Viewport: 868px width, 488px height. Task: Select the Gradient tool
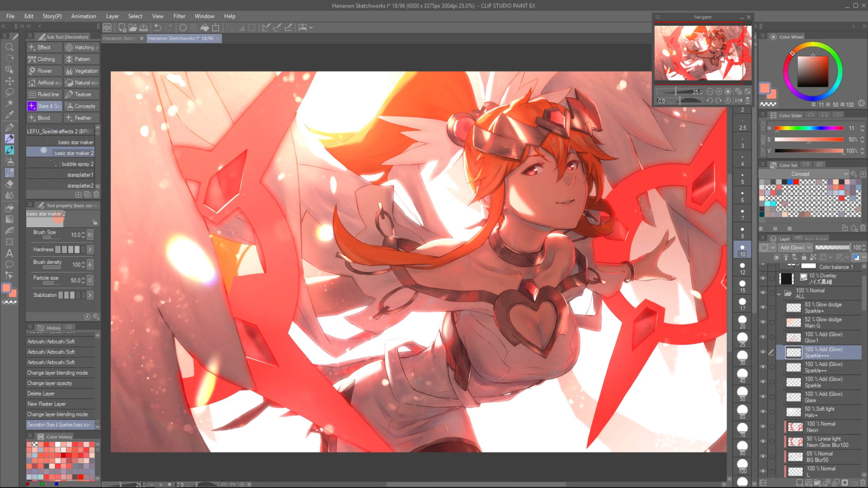tap(9, 219)
